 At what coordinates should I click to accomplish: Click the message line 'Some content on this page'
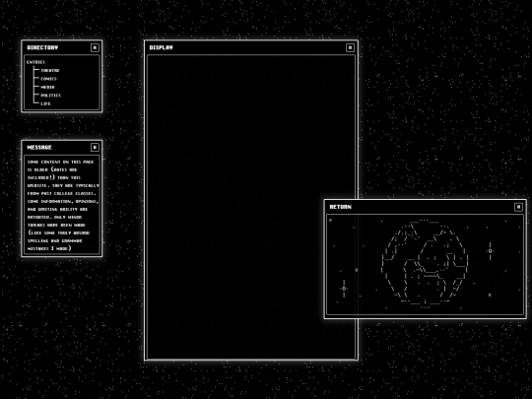coord(60,162)
